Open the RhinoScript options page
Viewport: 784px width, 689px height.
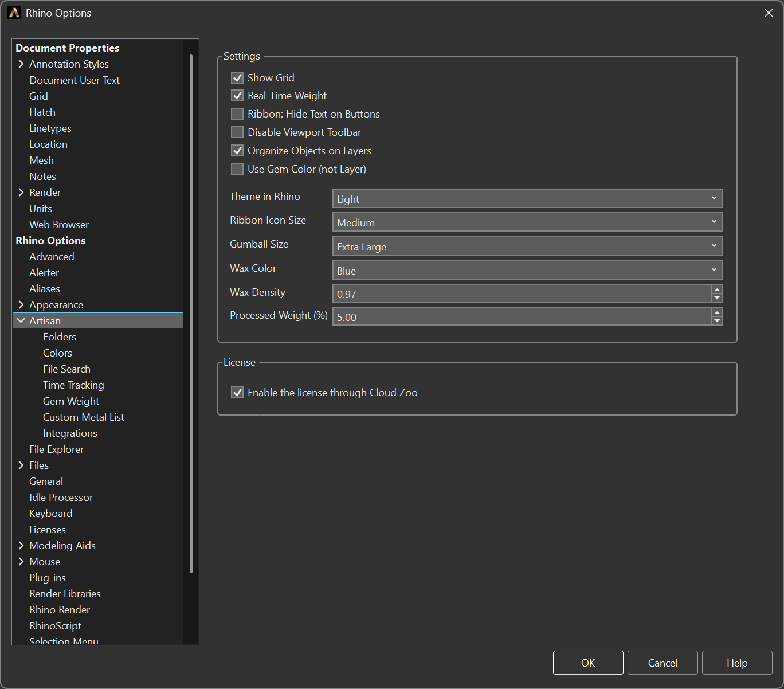pyautogui.click(x=55, y=625)
